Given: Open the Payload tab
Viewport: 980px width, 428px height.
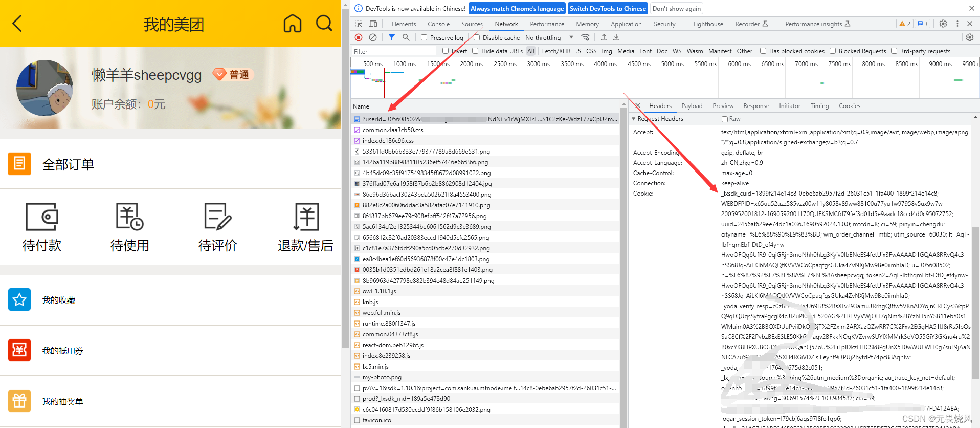Looking at the screenshot, I should pyautogui.click(x=692, y=105).
